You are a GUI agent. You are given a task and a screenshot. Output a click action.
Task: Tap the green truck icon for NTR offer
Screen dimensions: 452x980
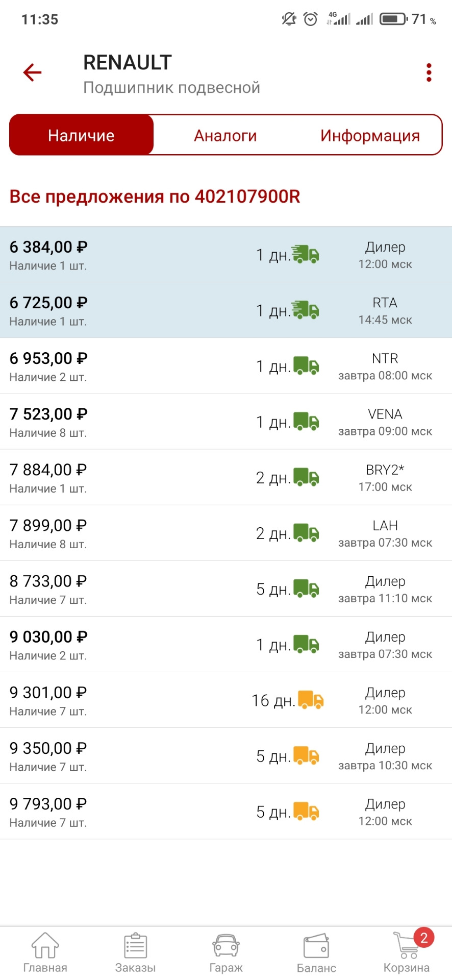pyautogui.click(x=306, y=366)
